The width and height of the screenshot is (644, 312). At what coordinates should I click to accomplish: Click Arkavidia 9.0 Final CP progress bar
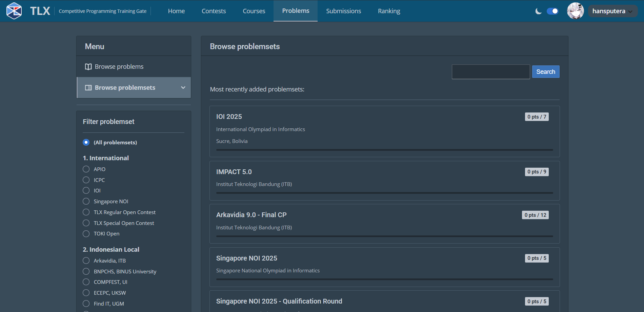click(384, 236)
